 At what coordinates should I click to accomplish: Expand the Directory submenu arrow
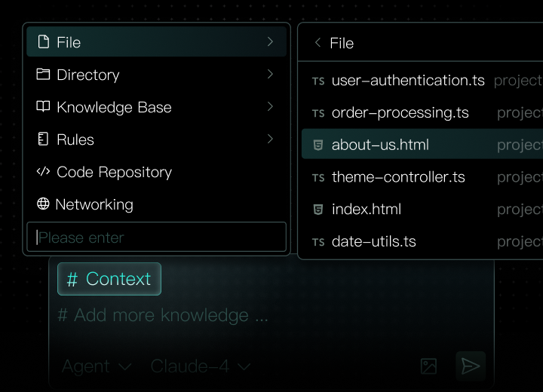coord(270,75)
